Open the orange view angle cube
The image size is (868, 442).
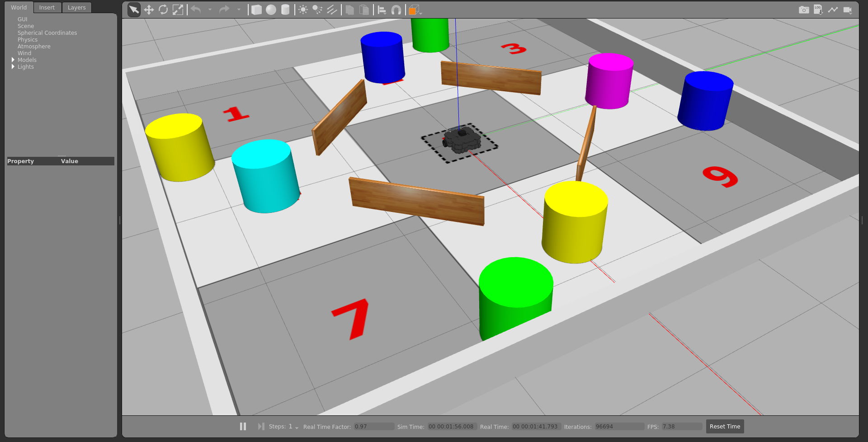click(414, 9)
